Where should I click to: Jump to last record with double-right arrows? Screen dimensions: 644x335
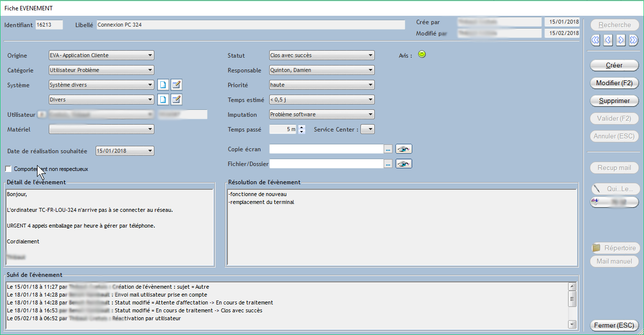[634, 40]
